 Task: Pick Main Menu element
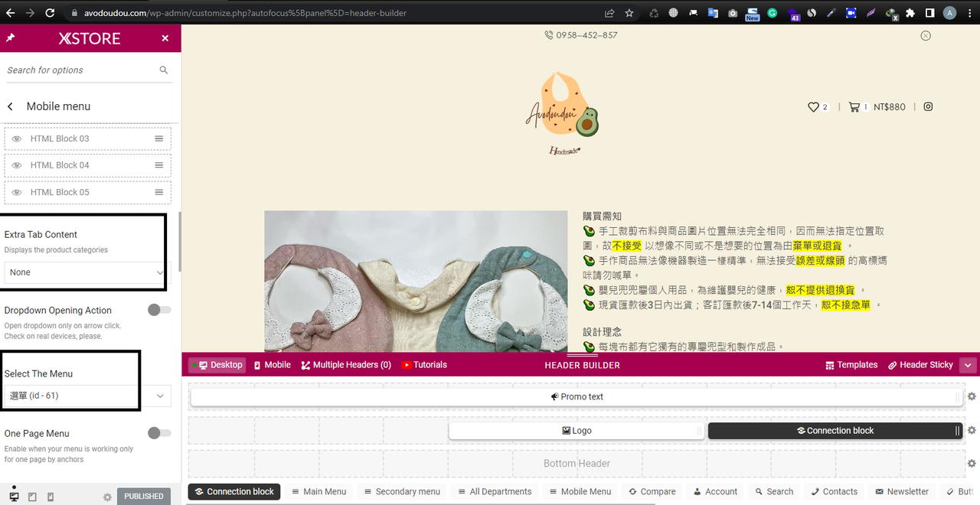click(x=318, y=492)
